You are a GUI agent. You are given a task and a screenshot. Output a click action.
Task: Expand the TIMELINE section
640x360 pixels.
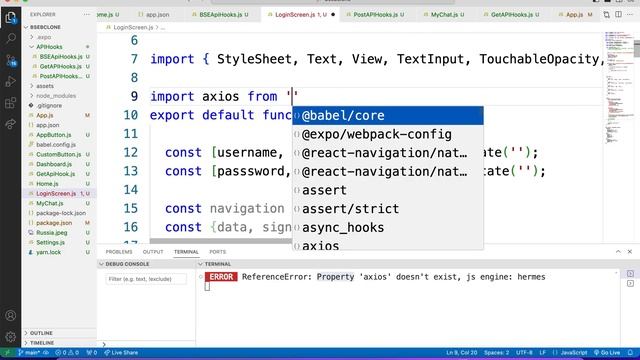click(42, 343)
